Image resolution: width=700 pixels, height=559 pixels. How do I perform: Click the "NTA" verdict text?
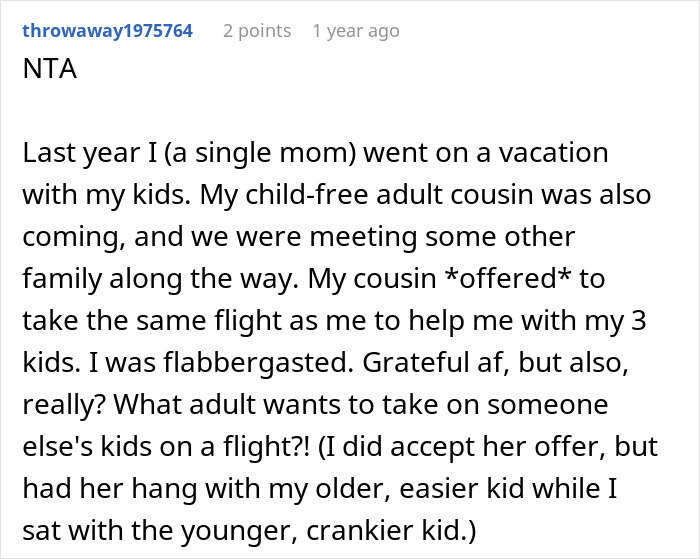[x=45, y=74]
